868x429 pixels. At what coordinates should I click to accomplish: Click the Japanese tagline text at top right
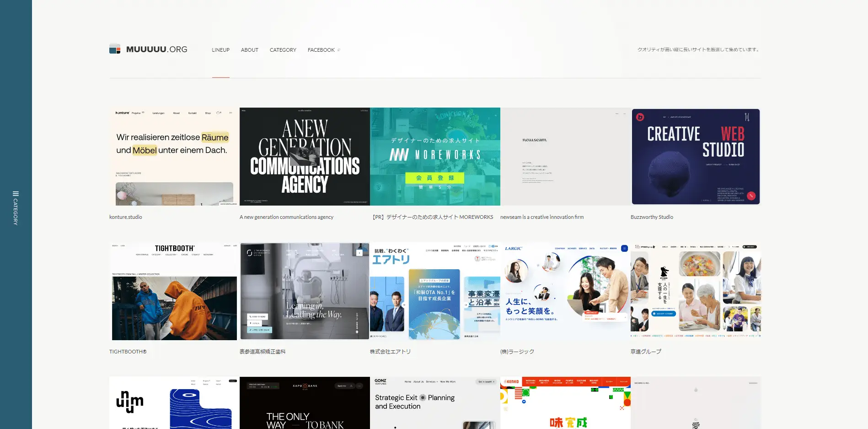699,49
